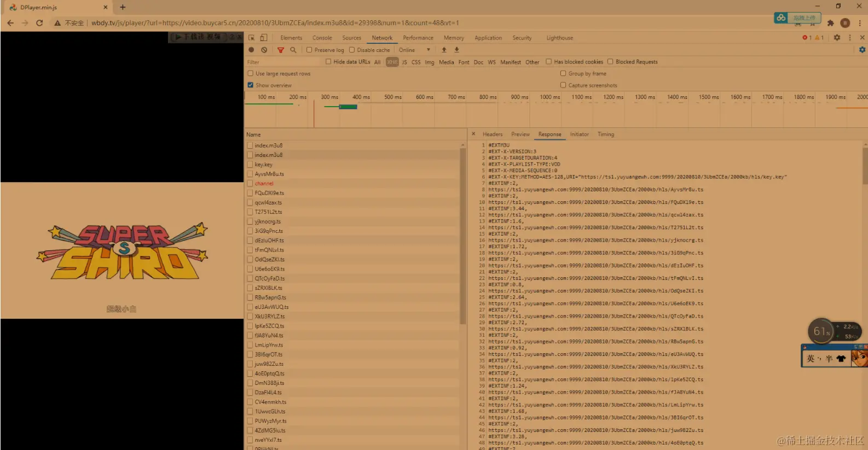Stop recording network log (record icon)
868x450 pixels.
pyautogui.click(x=251, y=50)
